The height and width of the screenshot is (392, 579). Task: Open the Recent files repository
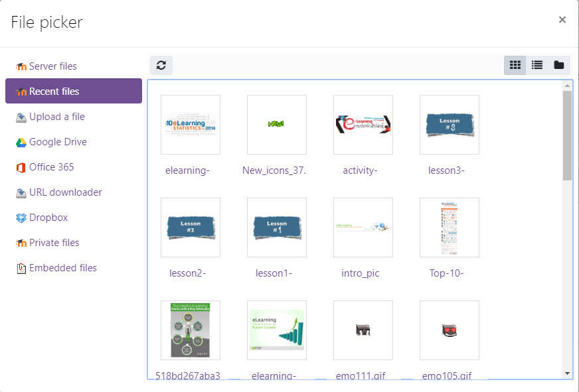pyautogui.click(x=73, y=92)
